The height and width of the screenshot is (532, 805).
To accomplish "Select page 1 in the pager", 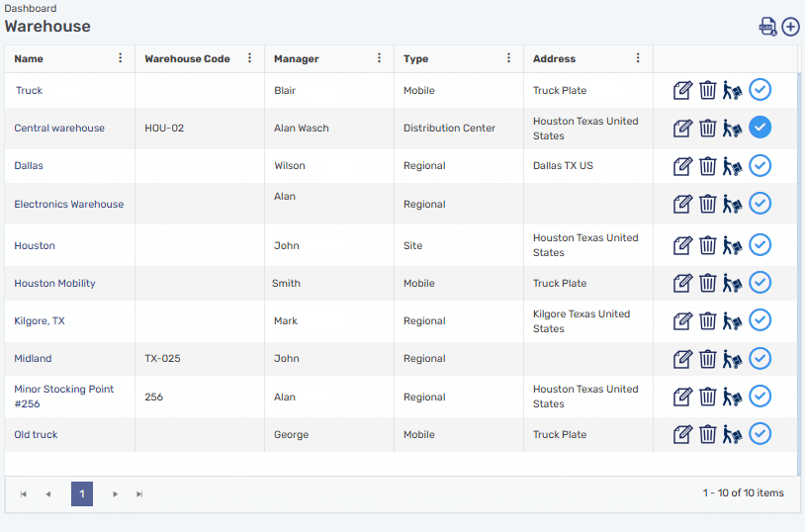I will coord(82,494).
